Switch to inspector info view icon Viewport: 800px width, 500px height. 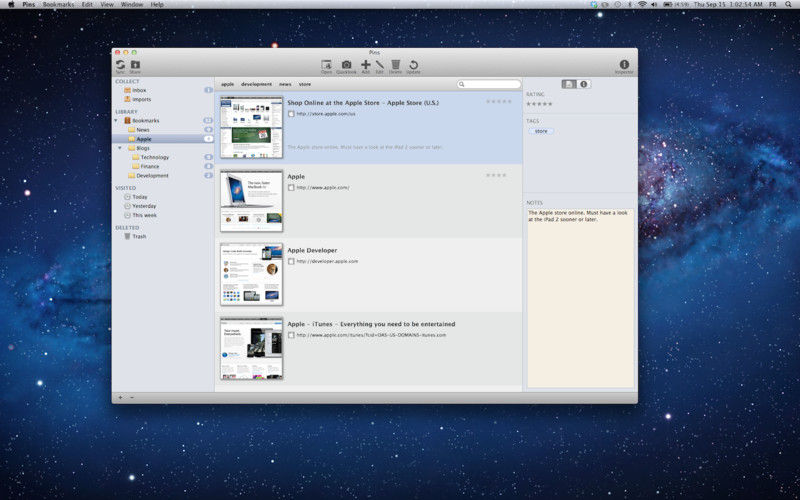pos(584,84)
